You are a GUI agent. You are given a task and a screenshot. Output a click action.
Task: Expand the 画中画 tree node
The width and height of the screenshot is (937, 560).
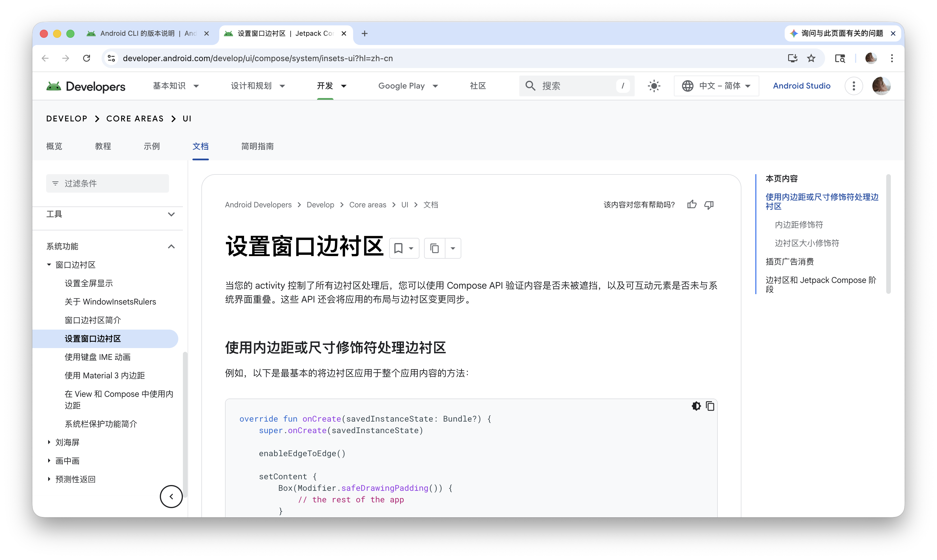click(x=49, y=461)
